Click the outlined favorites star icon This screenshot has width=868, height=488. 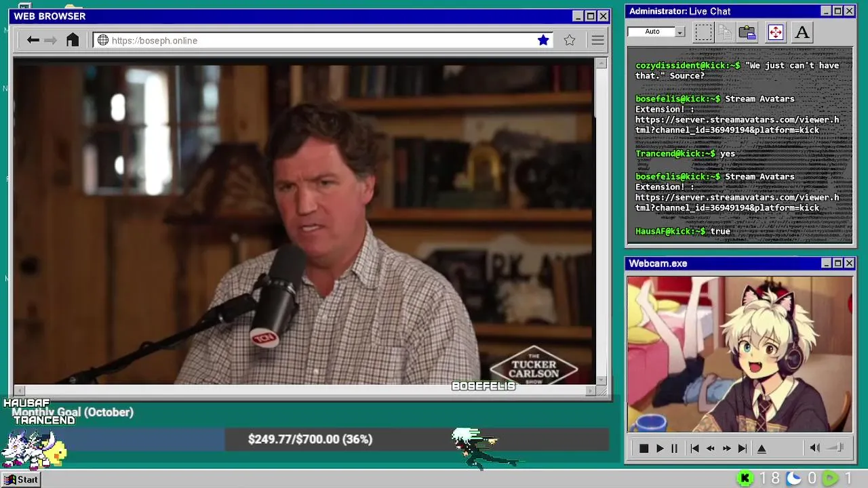tap(570, 40)
